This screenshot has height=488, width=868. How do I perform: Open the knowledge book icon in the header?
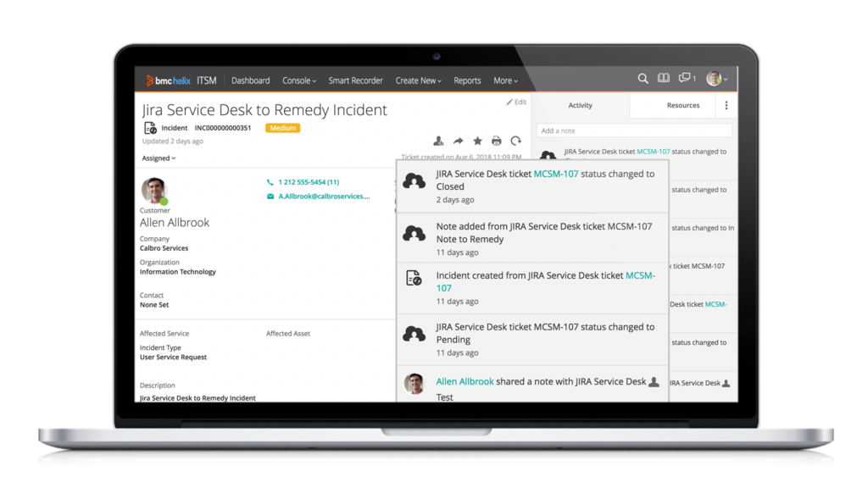tap(663, 78)
